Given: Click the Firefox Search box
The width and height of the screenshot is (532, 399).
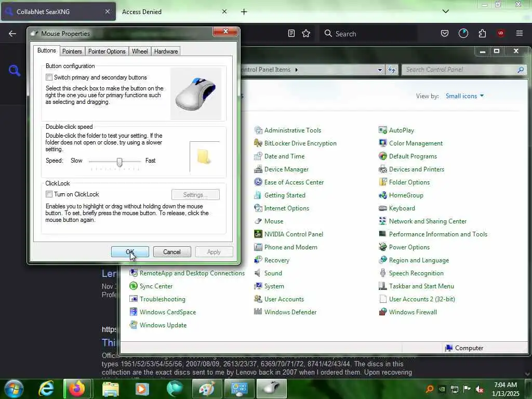Looking at the screenshot, I should click(x=368, y=34).
